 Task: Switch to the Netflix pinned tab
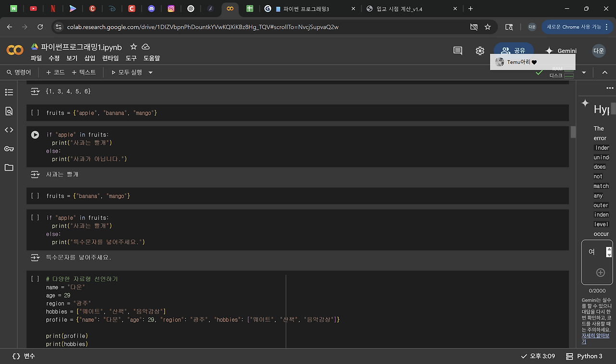tap(53, 9)
